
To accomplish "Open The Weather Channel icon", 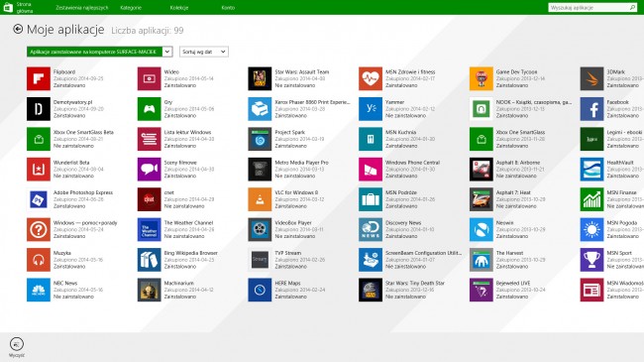I will coord(149,229).
